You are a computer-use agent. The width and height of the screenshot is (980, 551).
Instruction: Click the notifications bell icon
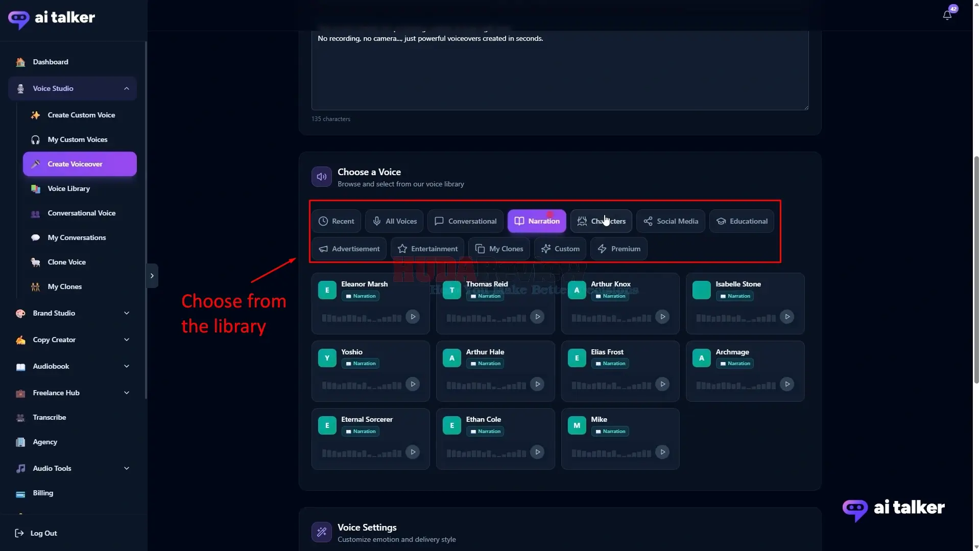tap(947, 15)
